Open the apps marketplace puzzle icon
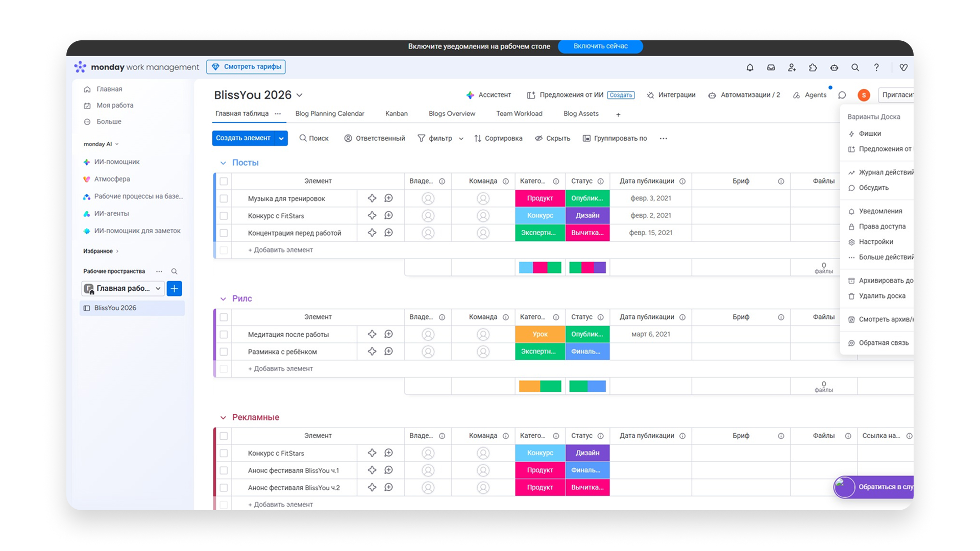The height and width of the screenshot is (551, 980). [x=813, y=67]
